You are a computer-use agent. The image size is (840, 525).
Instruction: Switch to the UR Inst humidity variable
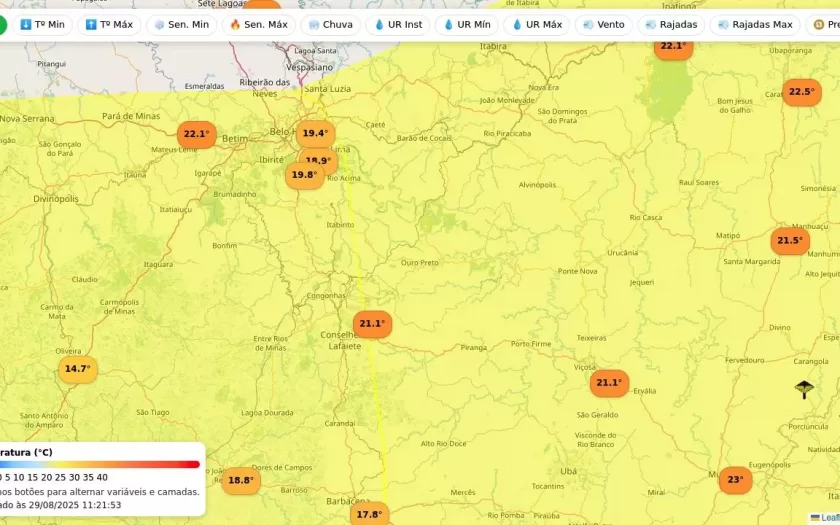click(x=398, y=24)
